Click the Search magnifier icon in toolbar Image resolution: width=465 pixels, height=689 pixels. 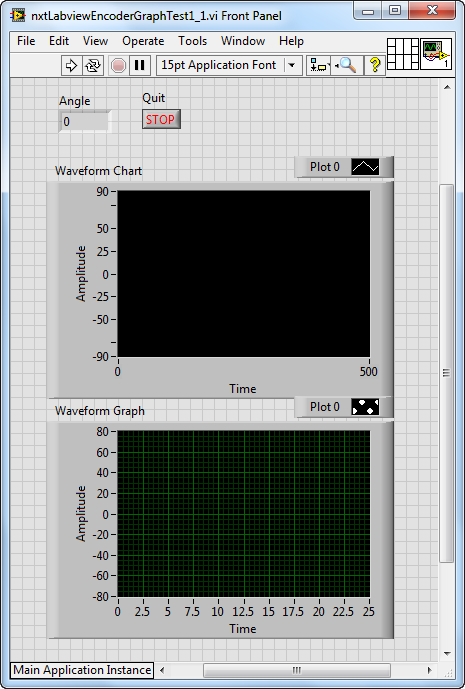click(347, 65)
